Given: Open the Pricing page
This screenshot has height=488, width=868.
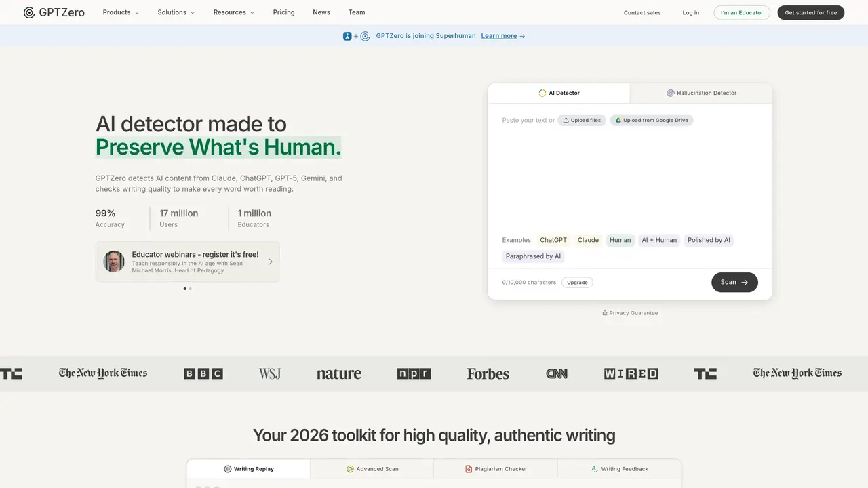Looking at the screenshot, I should pos(283,12).
